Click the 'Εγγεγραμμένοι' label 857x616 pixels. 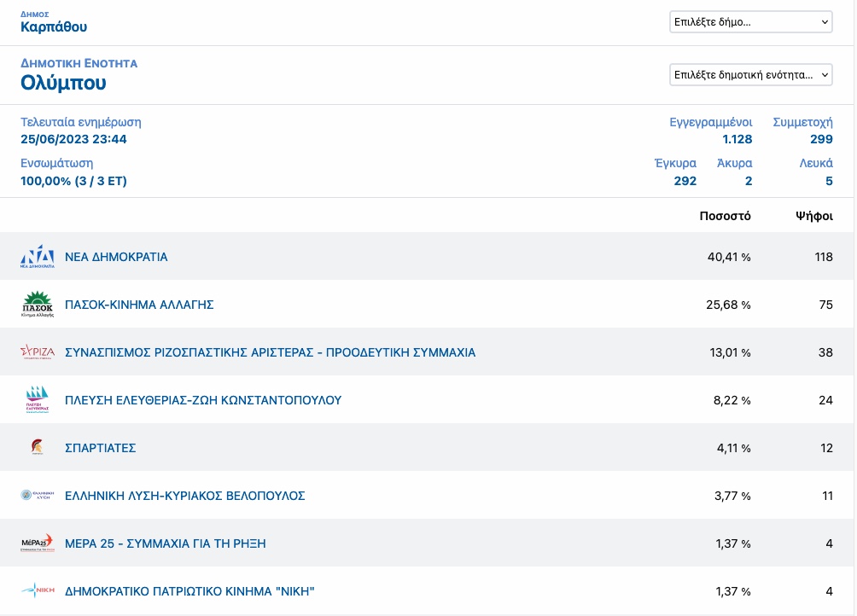pyautogui.click(x=711, y=122)
